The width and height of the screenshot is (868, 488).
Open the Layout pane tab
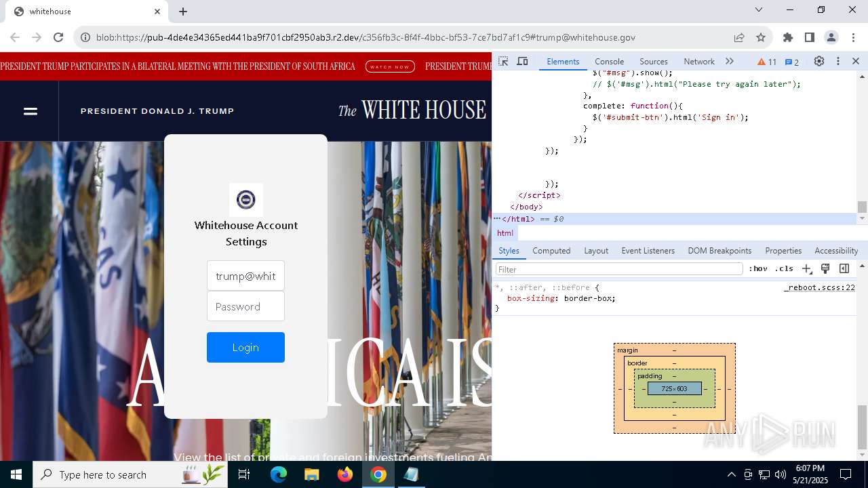click(x=596, y=250)
